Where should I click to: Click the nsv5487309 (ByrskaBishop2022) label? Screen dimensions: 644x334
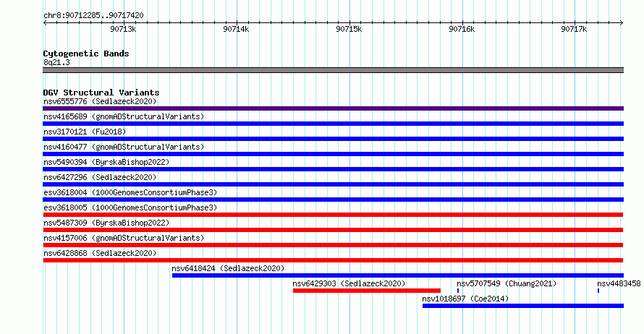point(106,223)
